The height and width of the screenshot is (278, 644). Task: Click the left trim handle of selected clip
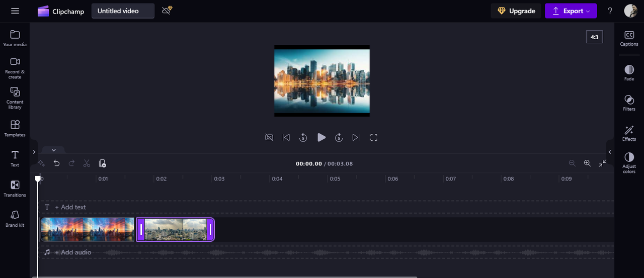(x=141, y=229)
